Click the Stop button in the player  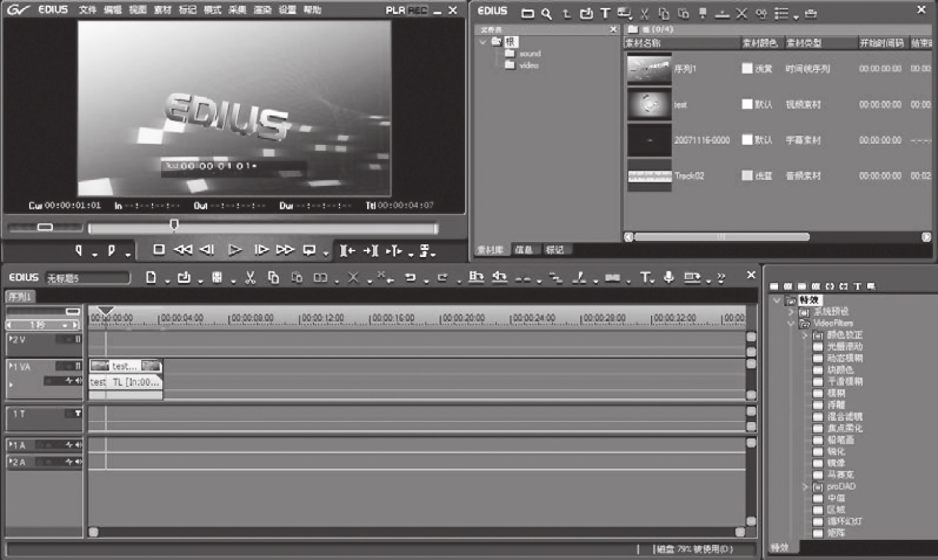[159, 250]
